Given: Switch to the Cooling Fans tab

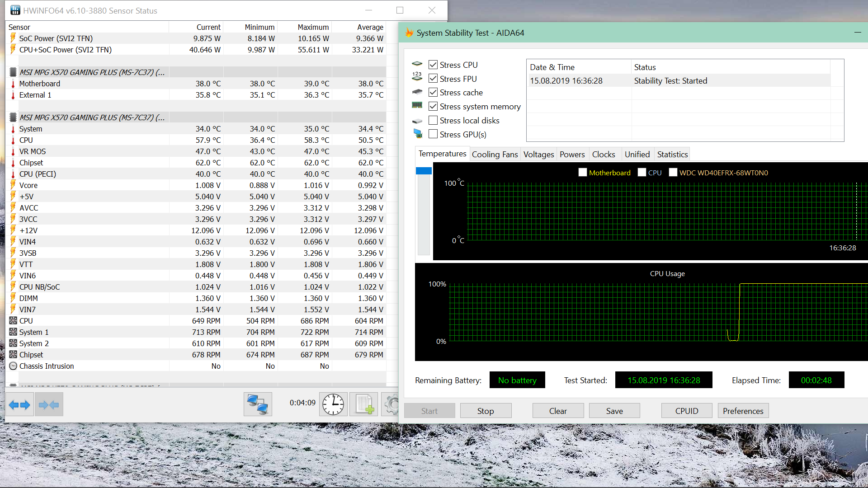Looking at the screenshot, I should [495, 154].
